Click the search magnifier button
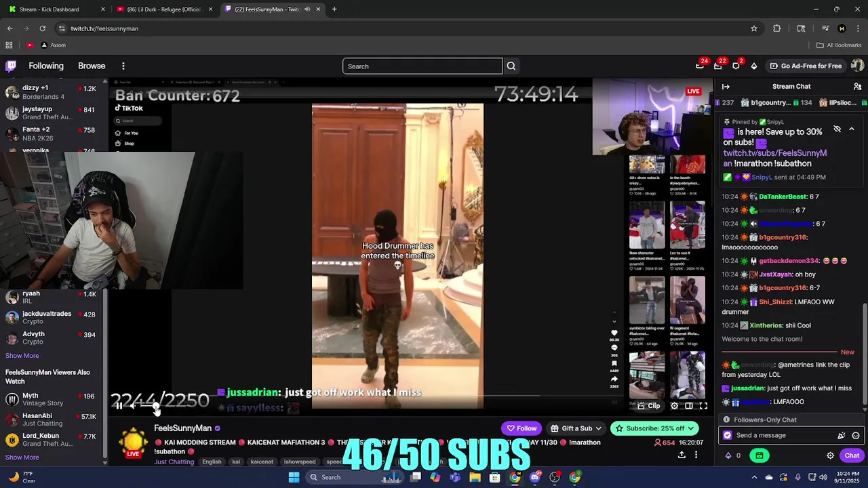868x488 pixels. tap(511, 66)
